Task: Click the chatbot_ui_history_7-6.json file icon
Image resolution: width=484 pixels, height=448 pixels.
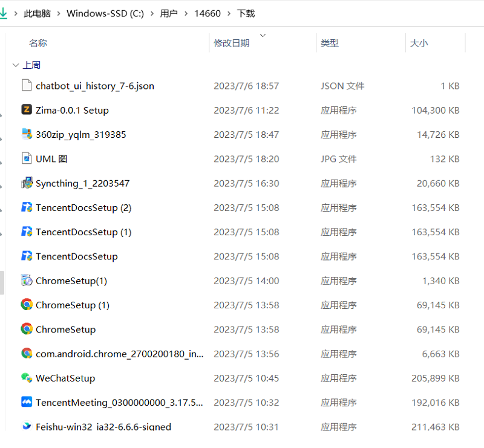Action: click(x=27, y=85)
